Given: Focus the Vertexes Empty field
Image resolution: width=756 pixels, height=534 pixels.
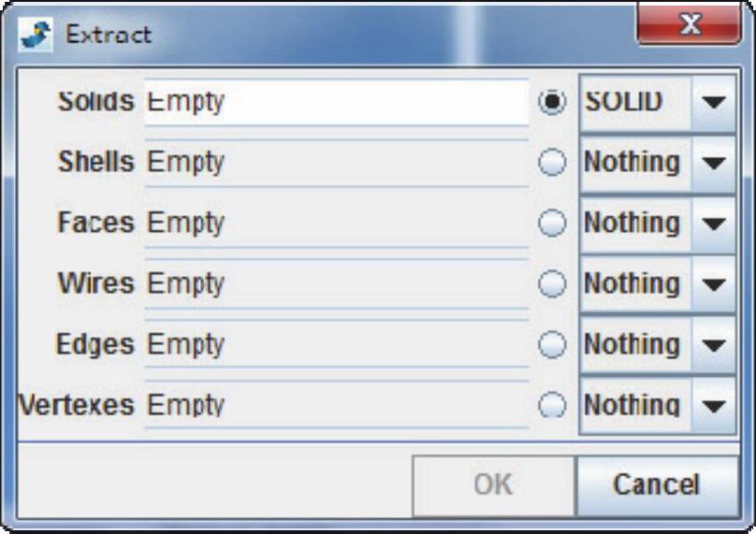Looking at the screenshot, I should (337, 406).
